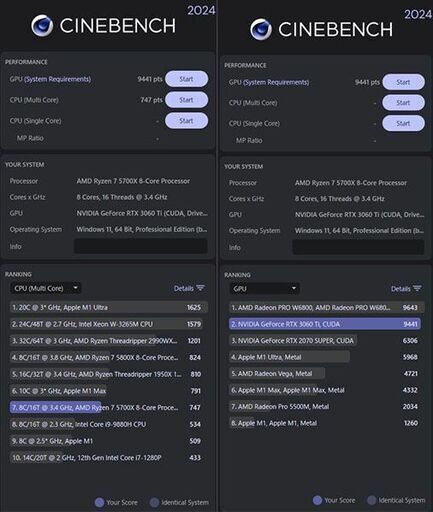Click Identical System legend dot in left window
Screen dimensions: 433x512
point(154,502)
